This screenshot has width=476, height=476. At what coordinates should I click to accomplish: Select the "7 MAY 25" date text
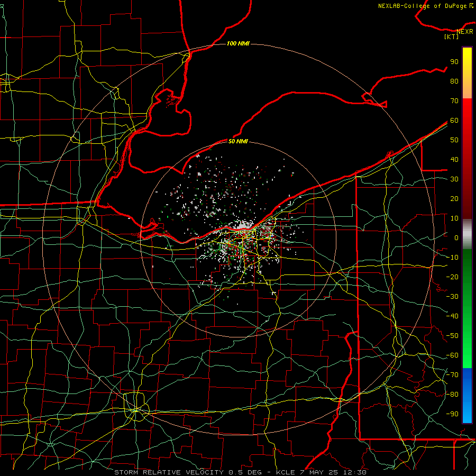319,472
